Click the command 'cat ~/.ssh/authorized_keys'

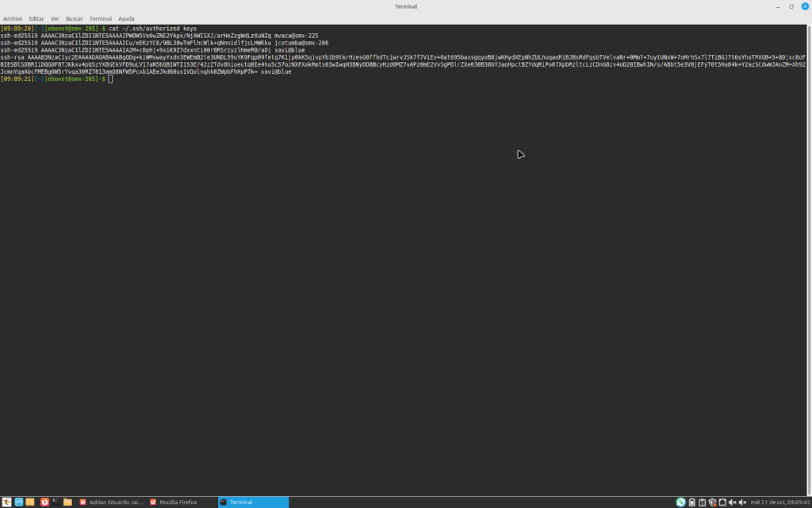click(153, 29)
